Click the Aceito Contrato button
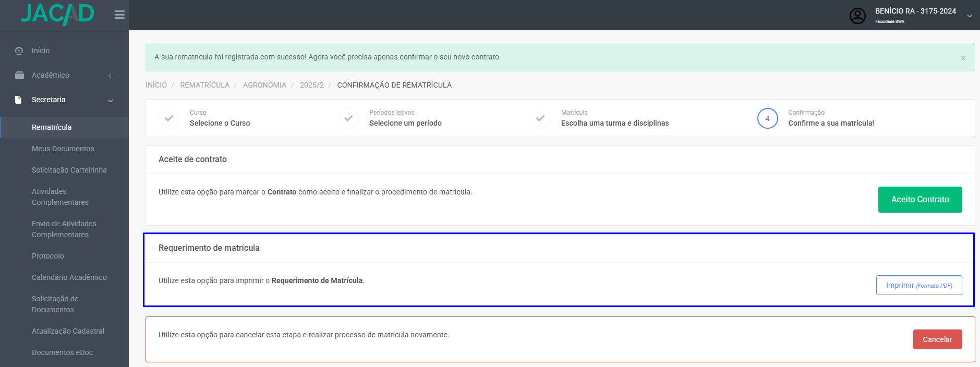This screenshot has height=367, width=980. (x=920, y=200)
